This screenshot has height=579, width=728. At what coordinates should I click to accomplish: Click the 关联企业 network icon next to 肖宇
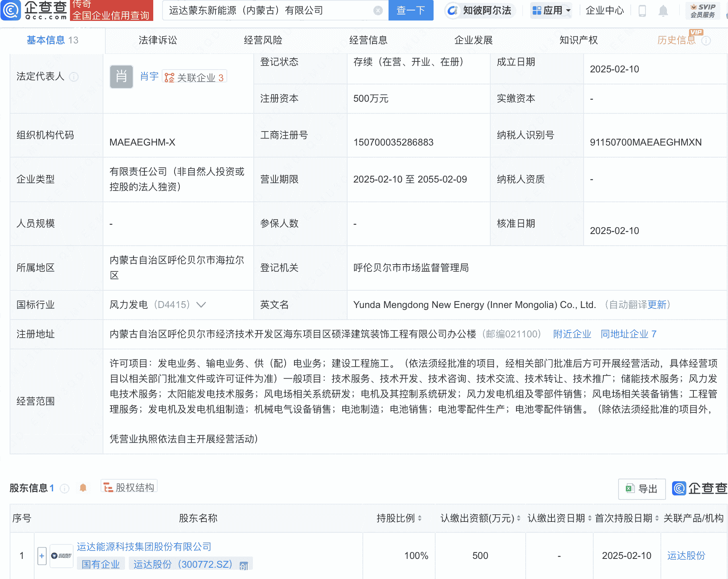click(x=169, y=77)
